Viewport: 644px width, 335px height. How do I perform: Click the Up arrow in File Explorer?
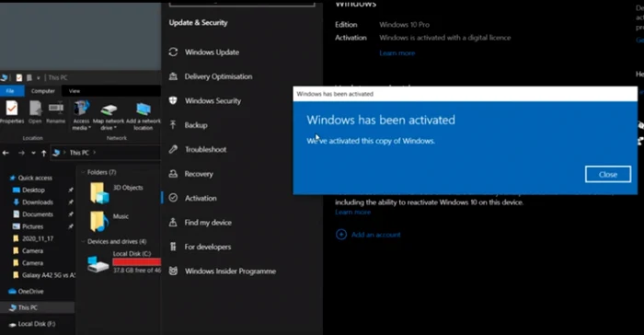pos(43,154)
